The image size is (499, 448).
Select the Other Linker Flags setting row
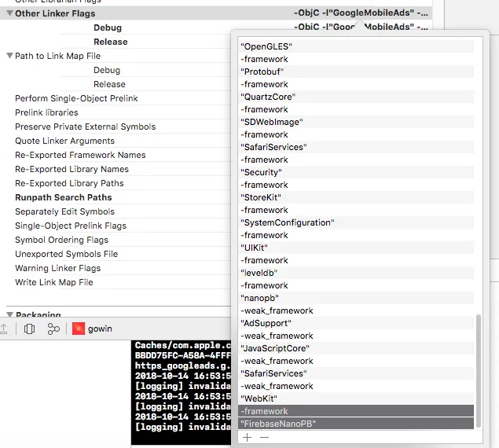click(x=216, y=13)
